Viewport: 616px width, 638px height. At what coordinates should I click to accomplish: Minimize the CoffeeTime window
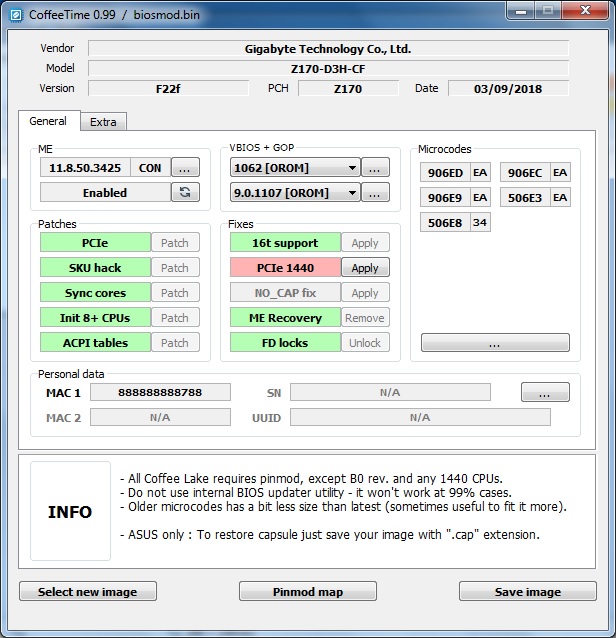point(520,11)
